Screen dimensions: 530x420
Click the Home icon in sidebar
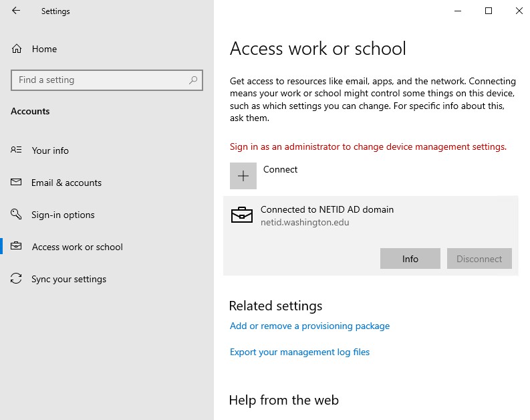pyautogui.click(x=17, y=49)
